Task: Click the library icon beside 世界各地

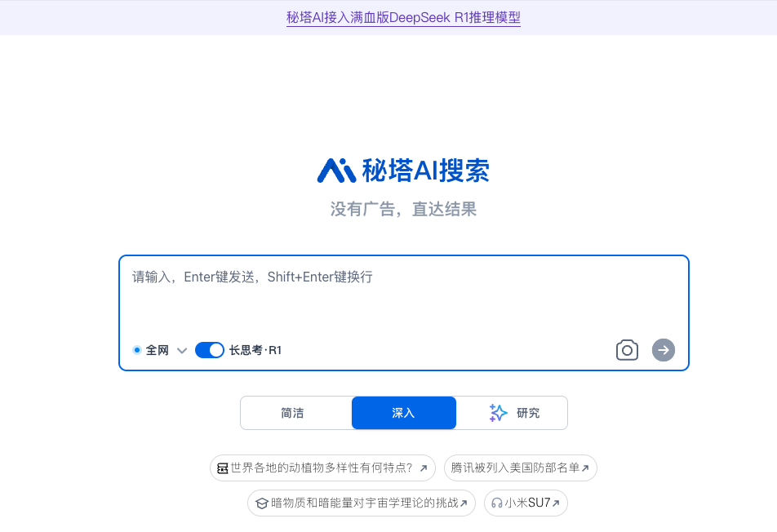Action: coord(223,468)
